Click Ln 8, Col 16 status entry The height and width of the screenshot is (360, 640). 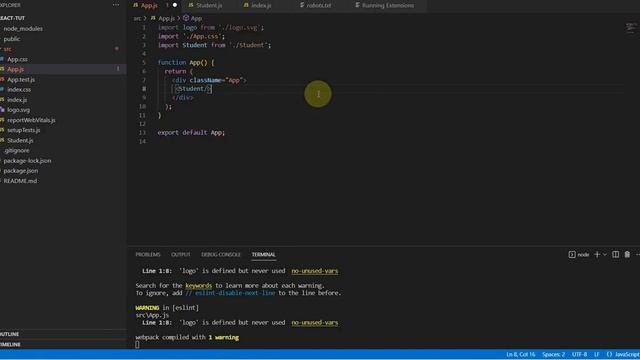[520, 354]
